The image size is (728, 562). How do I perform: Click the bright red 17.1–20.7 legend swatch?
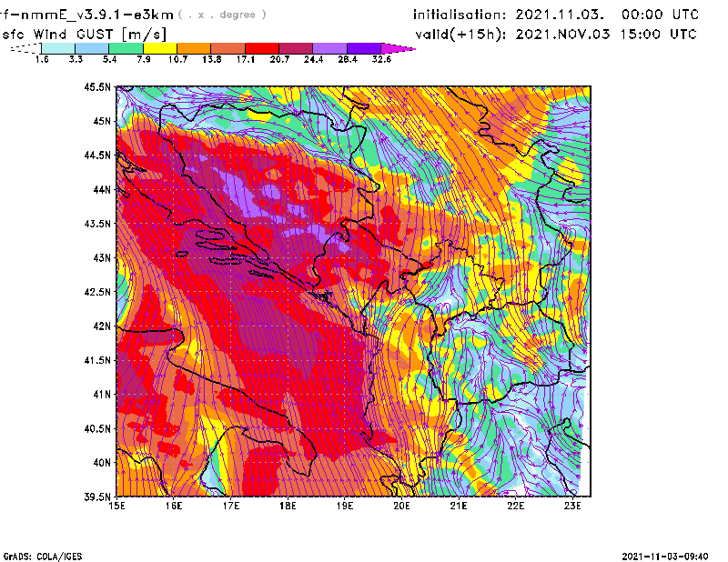262,48
